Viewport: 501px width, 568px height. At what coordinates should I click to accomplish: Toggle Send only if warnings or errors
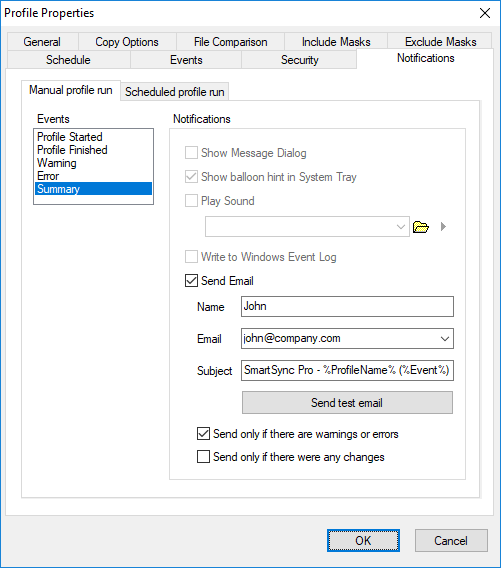(203, 434)
